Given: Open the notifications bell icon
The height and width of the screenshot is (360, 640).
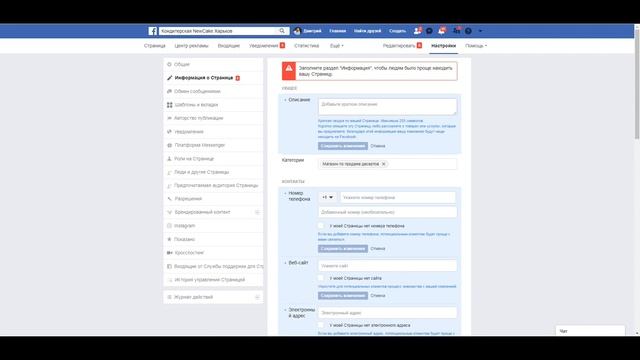Looking at the screenshot, I should [442, 31].
